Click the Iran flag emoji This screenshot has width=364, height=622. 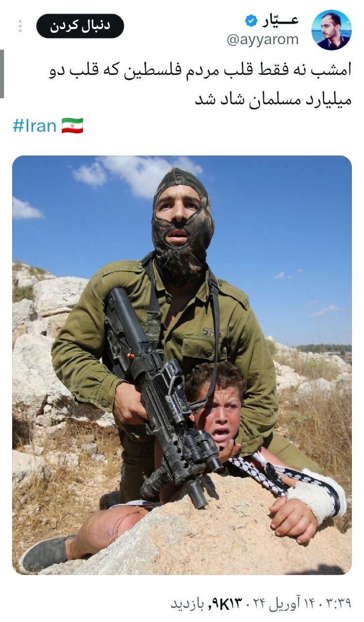pos(72,126)
